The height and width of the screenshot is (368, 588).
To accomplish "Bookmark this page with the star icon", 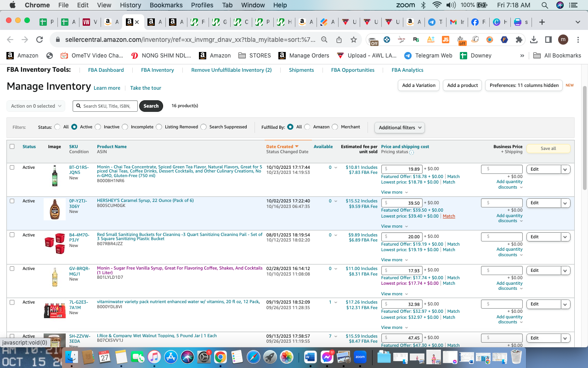I will [354, 40].
